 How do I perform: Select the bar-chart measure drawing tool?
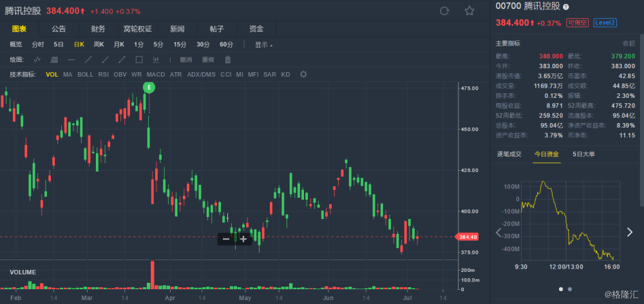coord(156,59)
